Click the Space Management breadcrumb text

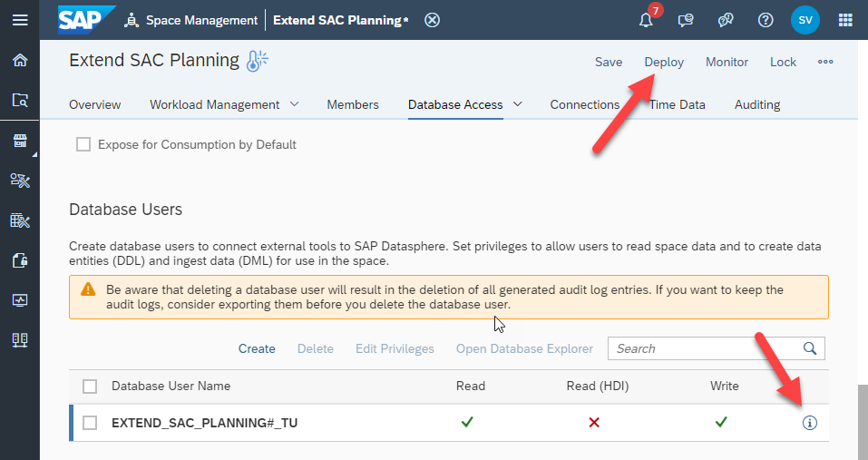(201, 21)
